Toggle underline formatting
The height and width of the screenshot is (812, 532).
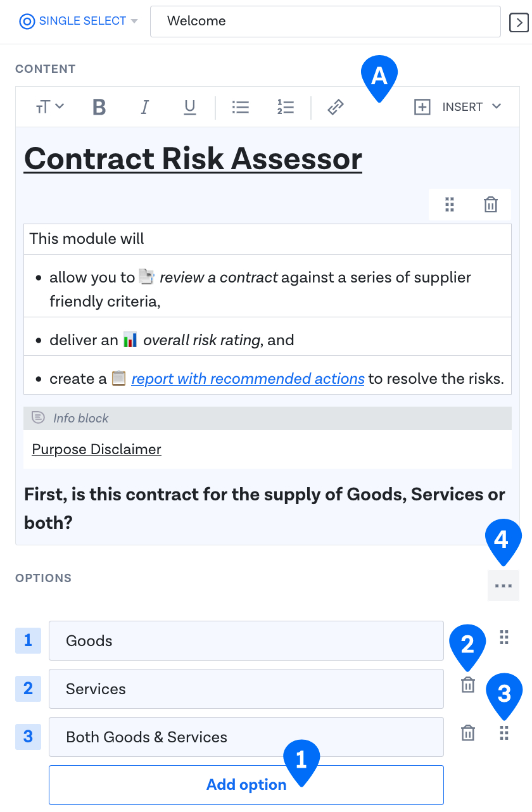point(189,107)
